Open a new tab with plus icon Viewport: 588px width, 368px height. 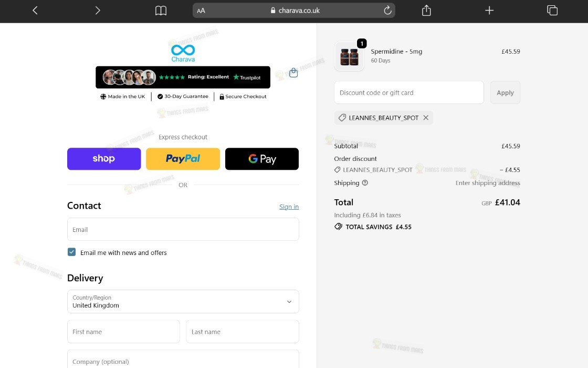489,11
